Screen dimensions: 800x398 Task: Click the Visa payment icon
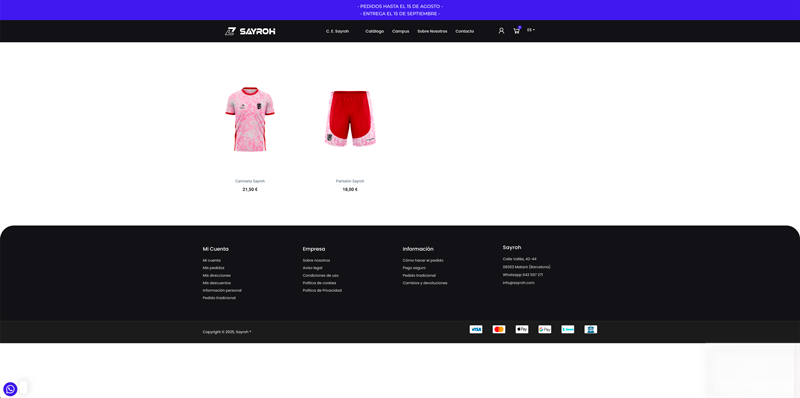(x=476, y=329)
